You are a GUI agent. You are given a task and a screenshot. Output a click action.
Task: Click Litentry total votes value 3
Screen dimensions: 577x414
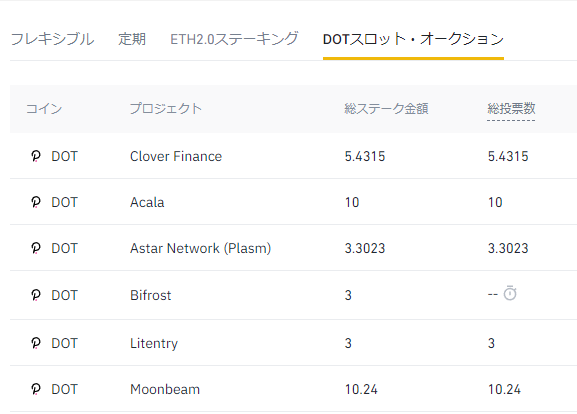[x=491, y=343]
